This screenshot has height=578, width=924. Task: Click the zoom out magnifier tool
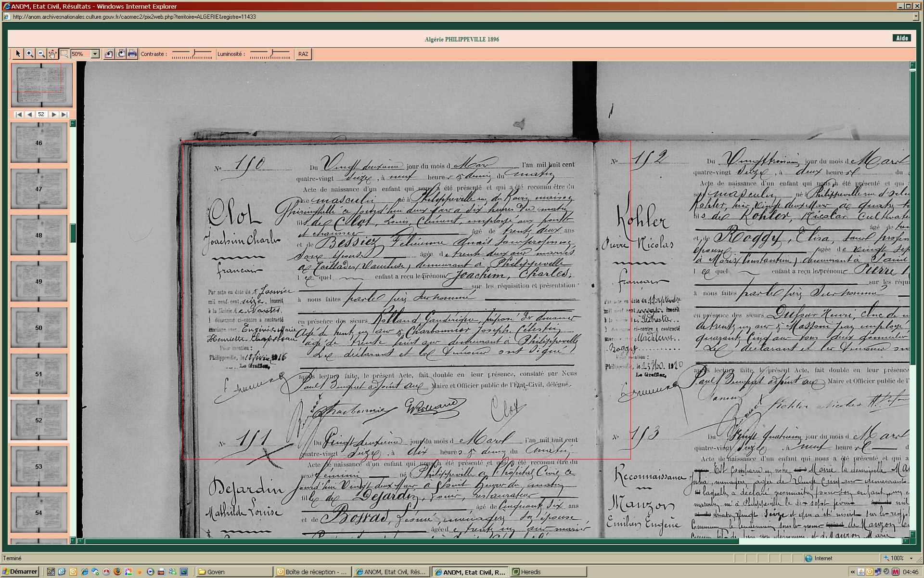[41, 54]
